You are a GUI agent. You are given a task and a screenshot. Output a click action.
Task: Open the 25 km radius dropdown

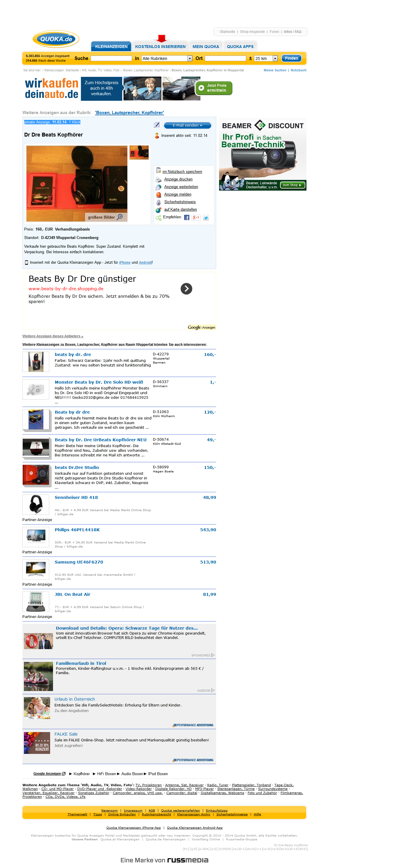[265, 58]
